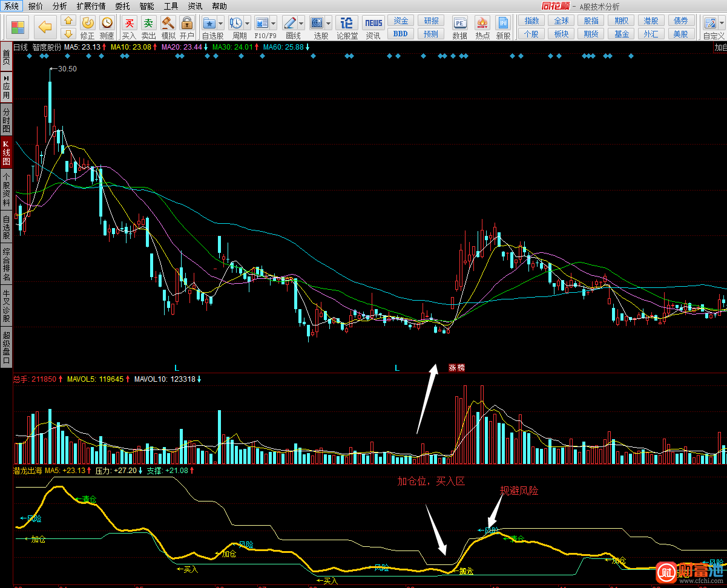This screenshot has width=727, height=588.
Task: Open the 帮助 menu
Action: (x=219, y=6)
